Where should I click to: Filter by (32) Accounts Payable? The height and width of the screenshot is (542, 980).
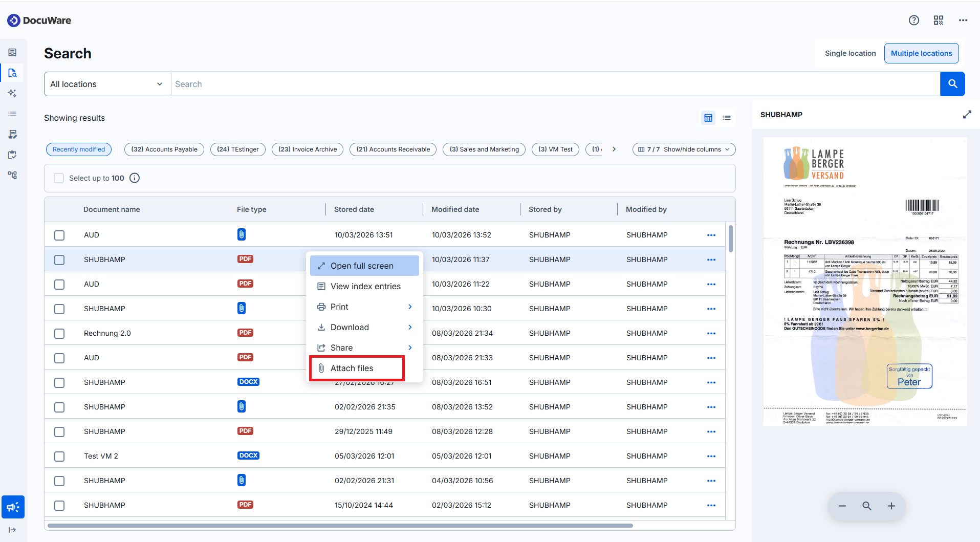[x=164, y=149]
